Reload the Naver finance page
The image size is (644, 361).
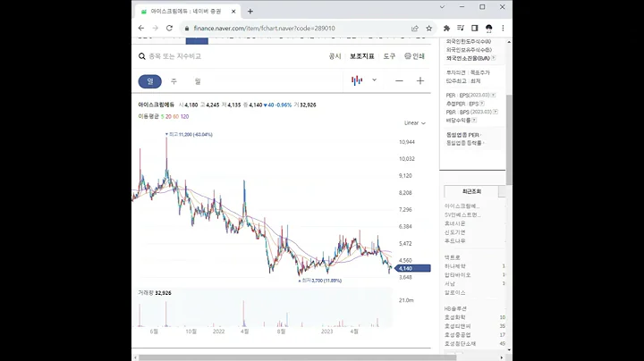(169, 28)
